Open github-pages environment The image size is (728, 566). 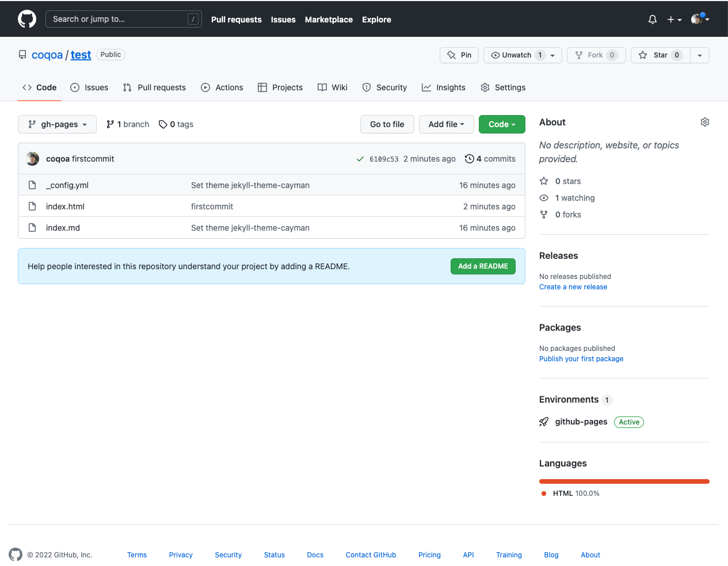tap(581, 422)
